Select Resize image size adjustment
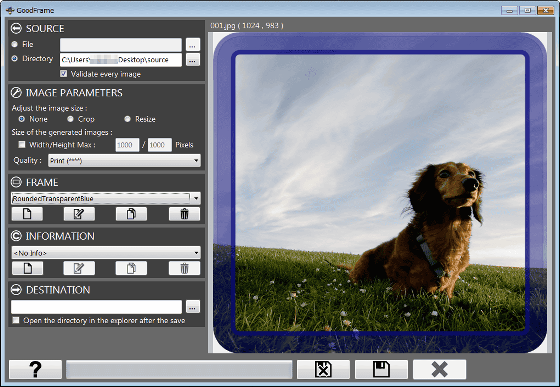Viewport: 560px width, 387px height. (128, 119)
